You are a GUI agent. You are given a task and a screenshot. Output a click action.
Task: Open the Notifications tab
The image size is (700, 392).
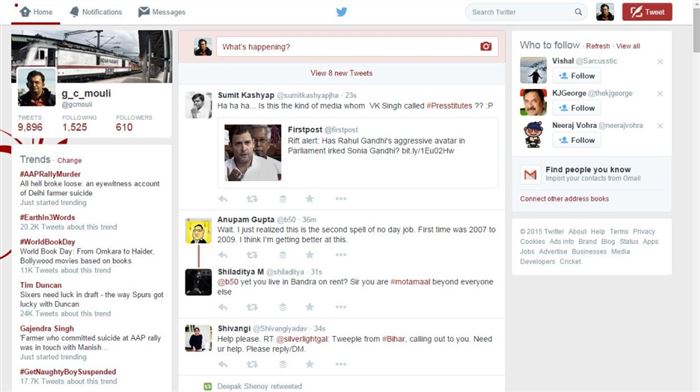tap(96, 12)
